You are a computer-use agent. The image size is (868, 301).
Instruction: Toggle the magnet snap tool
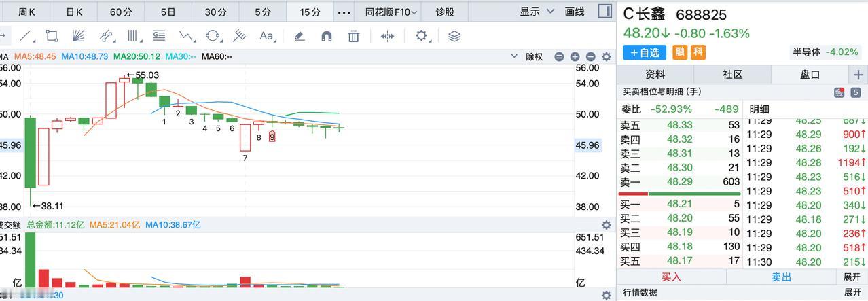click(327, 36)
